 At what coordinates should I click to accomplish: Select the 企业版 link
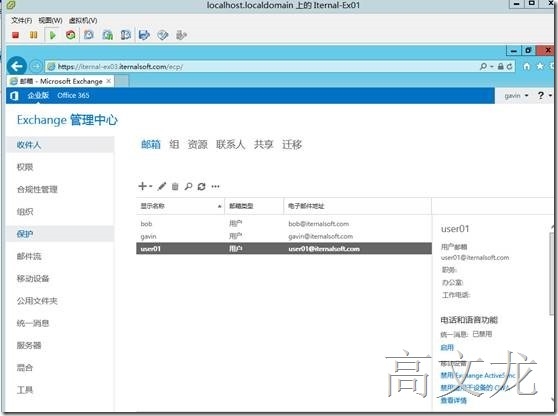(x=38, y=95)
